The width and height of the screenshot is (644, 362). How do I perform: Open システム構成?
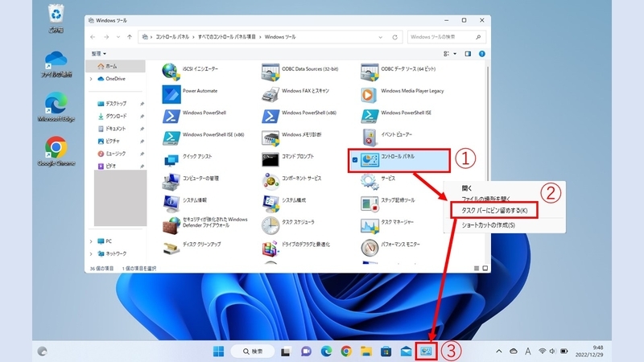pos(283,203)
